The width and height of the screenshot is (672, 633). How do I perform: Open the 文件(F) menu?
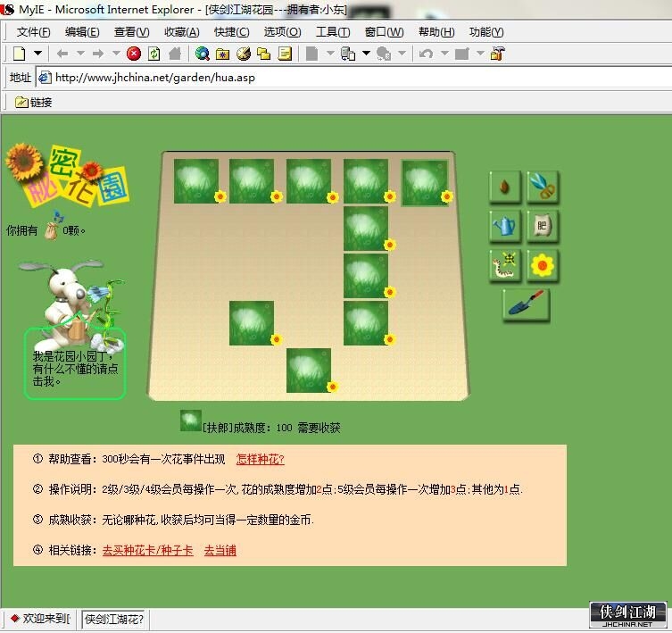click(x=33, y=32)
